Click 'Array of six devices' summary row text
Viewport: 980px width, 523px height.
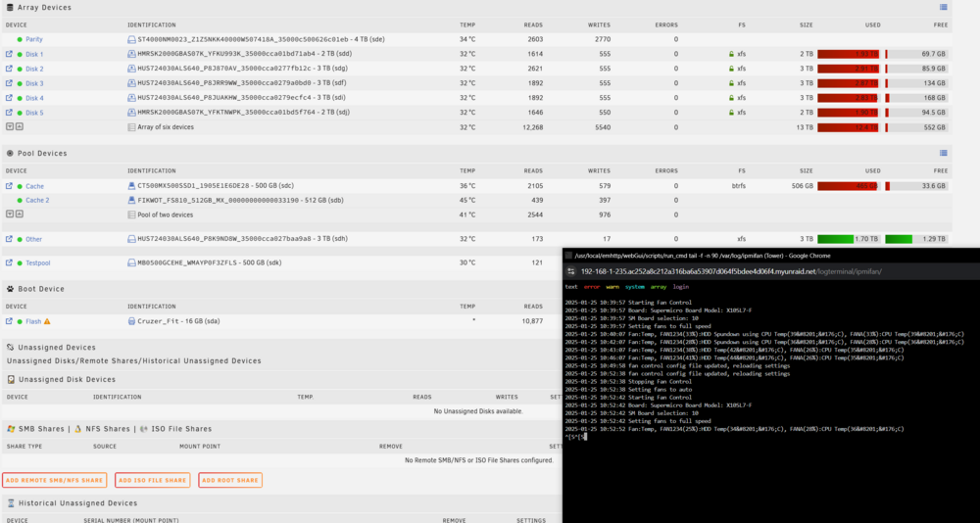pos(166,127)
